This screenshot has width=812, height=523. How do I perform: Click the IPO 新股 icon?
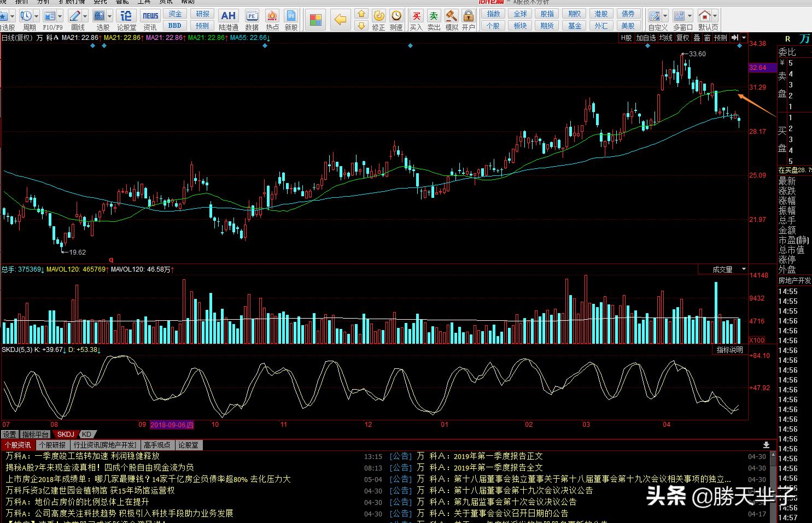point(291,16)
